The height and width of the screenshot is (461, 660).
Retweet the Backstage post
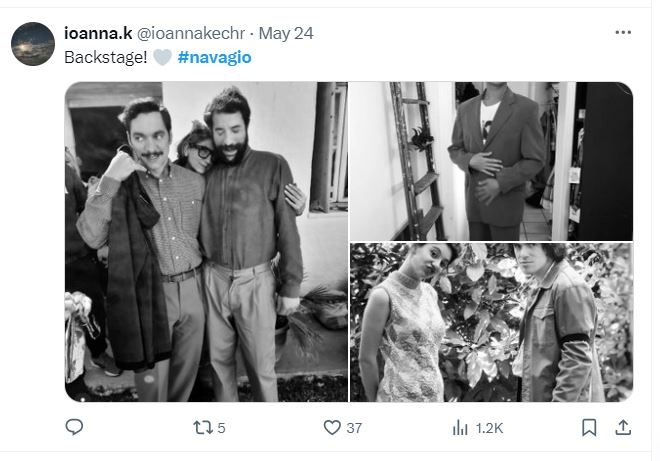coord(201,428)
